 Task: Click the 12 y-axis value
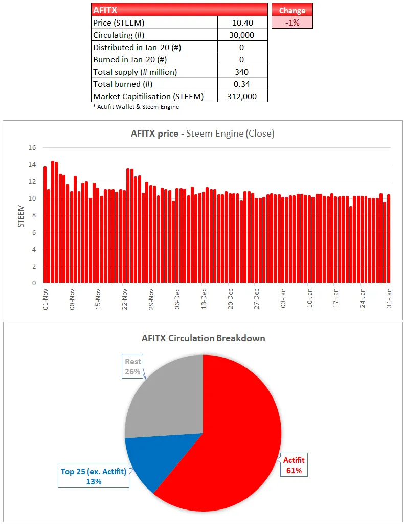pyautogui.click(x=32, y=182)
